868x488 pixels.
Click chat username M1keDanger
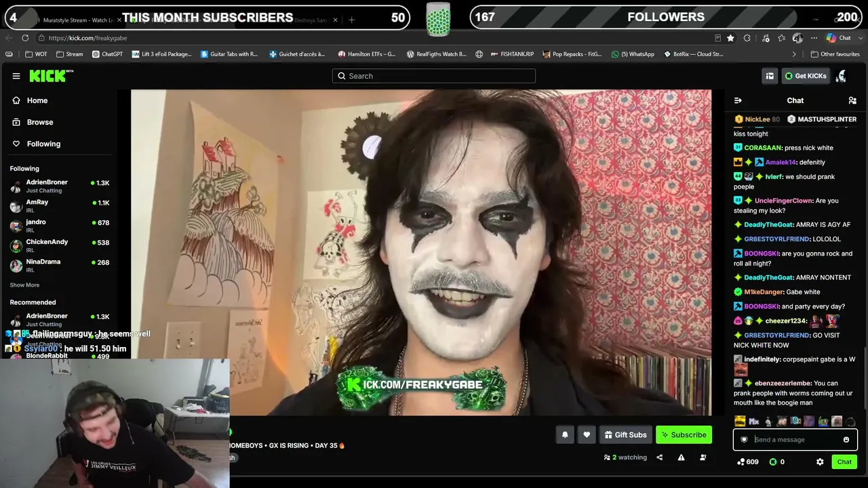[x=764, y=292]
